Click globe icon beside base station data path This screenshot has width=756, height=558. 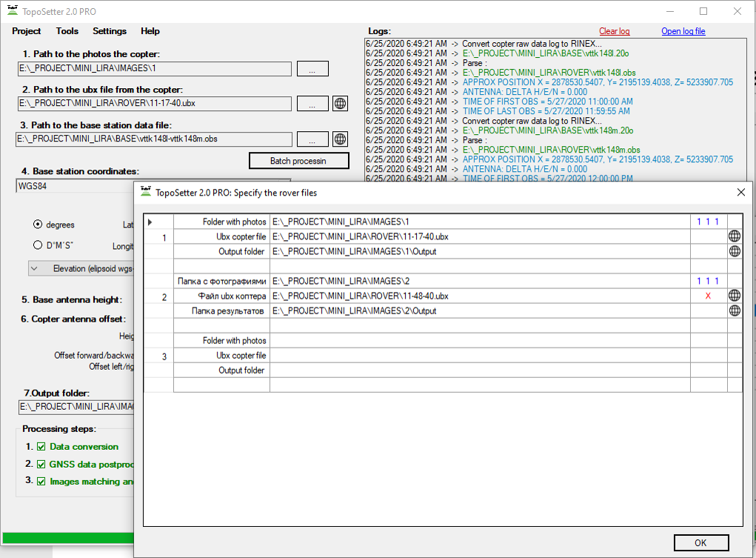pos(340,139)
